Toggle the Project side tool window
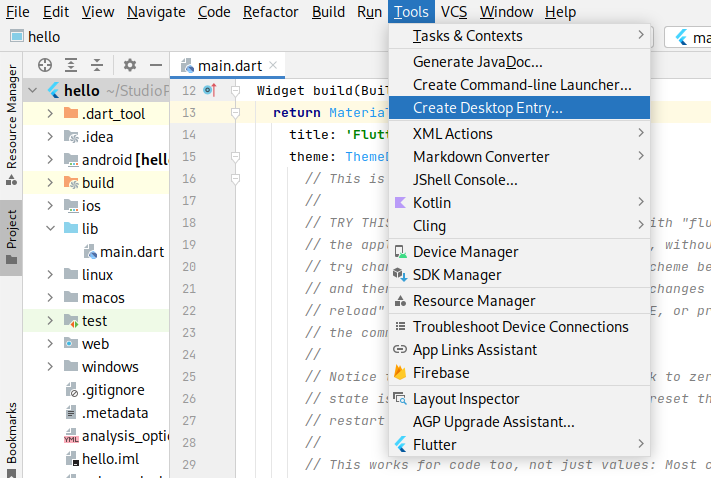Viewport: 711px width, 478px height. pos(11,237)
